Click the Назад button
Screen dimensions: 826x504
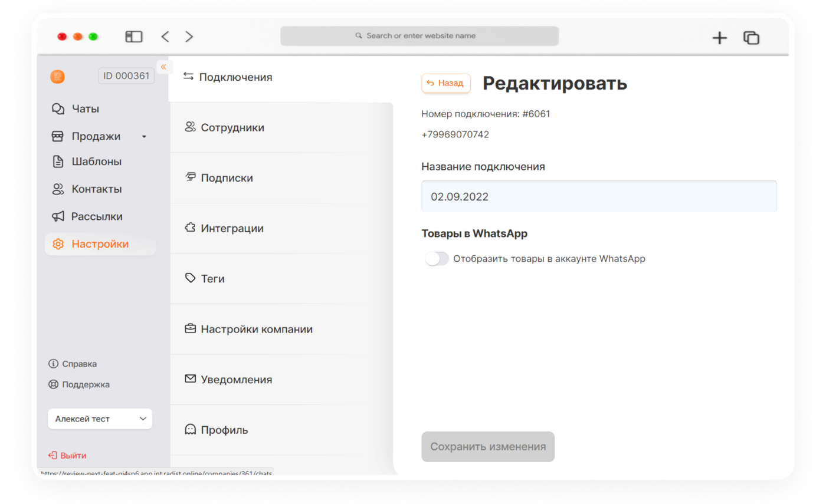[445, 83]
